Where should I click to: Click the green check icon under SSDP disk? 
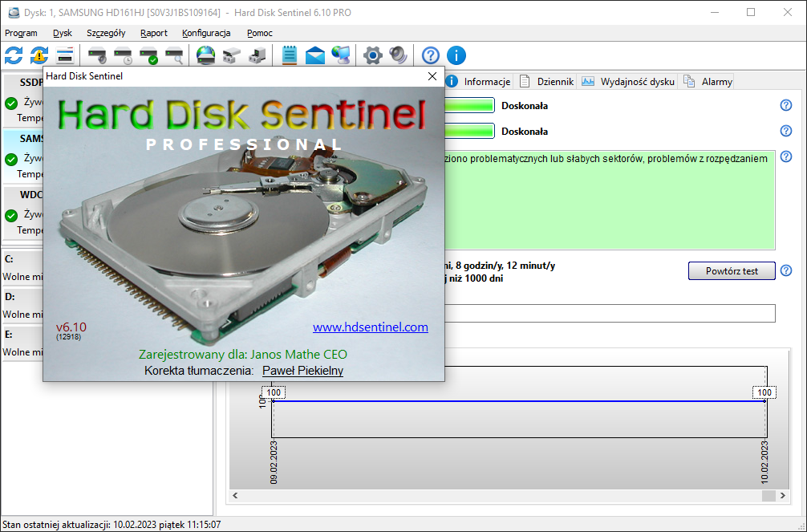[11, 103]
